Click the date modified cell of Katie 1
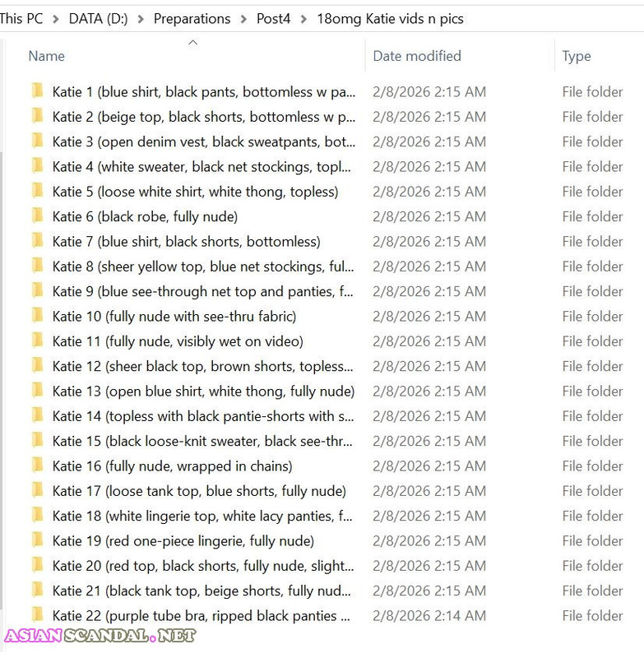Screen dimensions: 644x658 click(429, 91)
